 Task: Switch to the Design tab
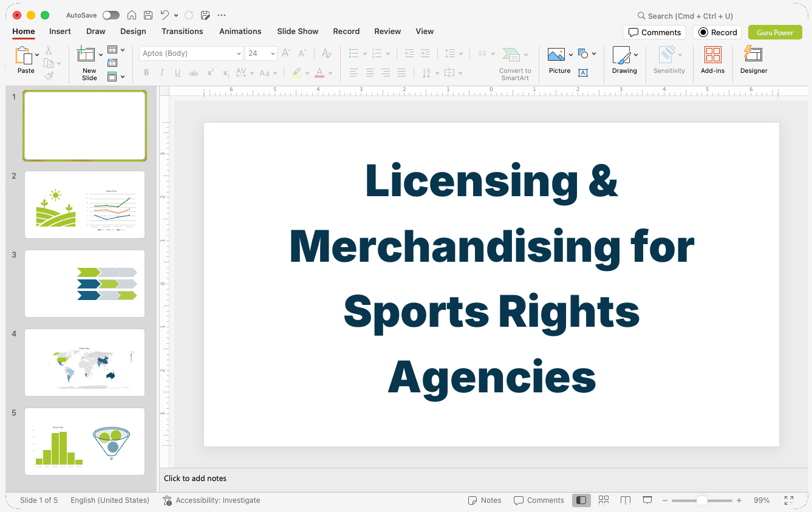click(133, 31)
